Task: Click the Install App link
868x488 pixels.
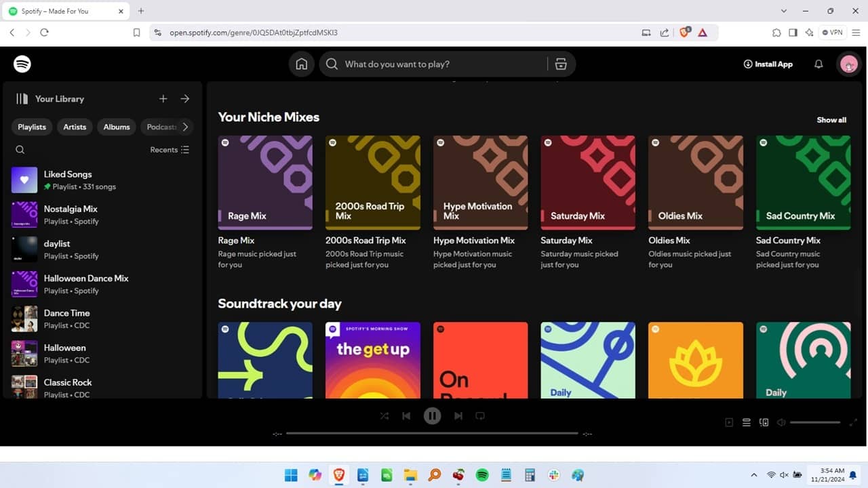Action: coord(768,64)
